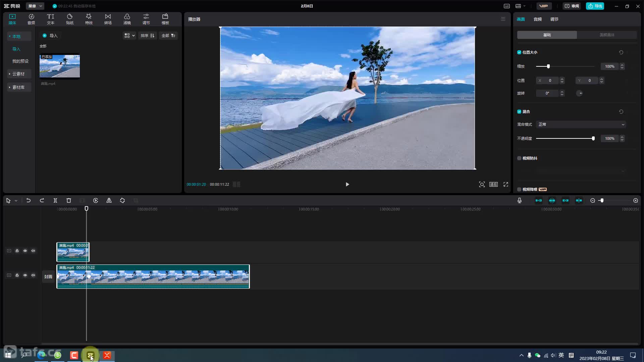Open the 菜单 dropdown menu
This screenshot has height=362, width=644.
click(x=35, y=6)
